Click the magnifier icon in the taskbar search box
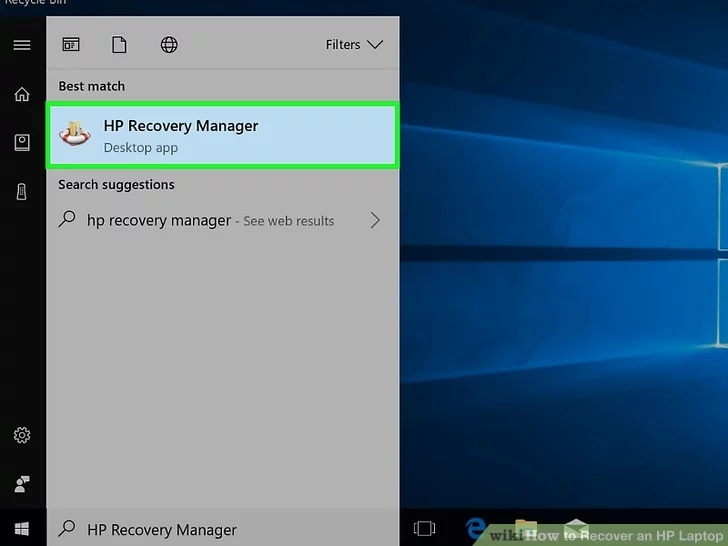Viewport: 728px width, 546px height. (x=66, y=529)
